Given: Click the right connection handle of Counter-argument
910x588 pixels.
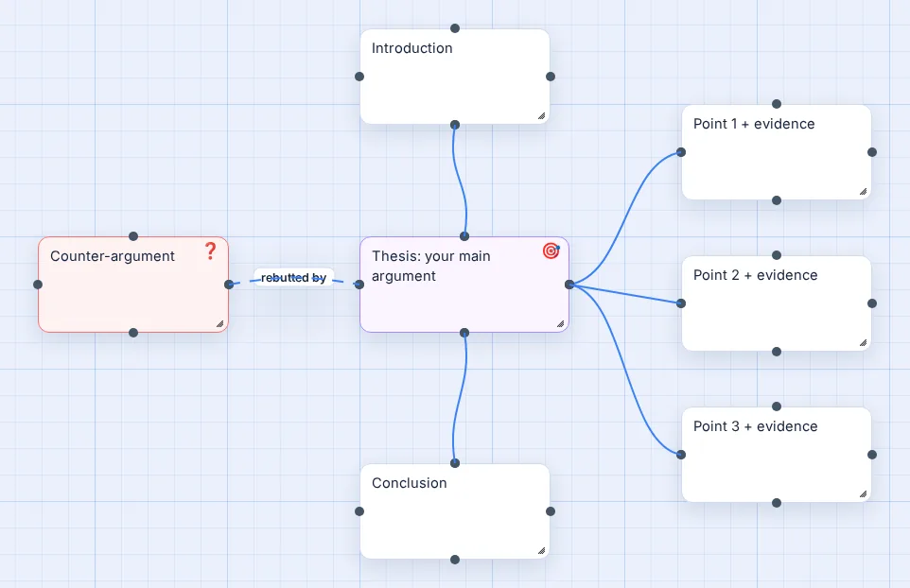Looking at the screenshot, I should pyautogui.click(x=229, y=285).
